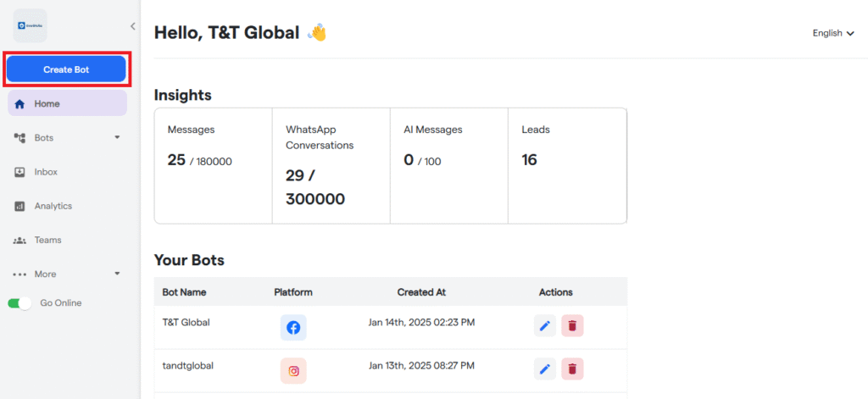Delete the T&T Global bot via trash icon

(x=573, y=326)
